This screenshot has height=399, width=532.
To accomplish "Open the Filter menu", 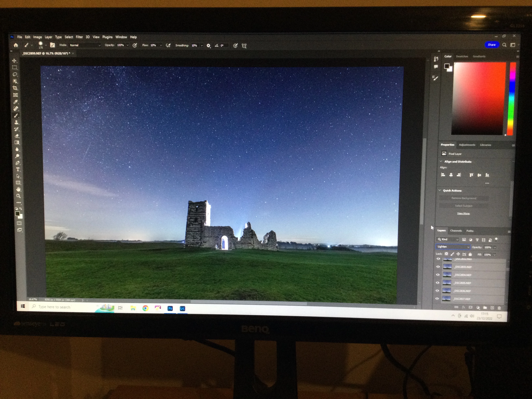I will point(79,37).
